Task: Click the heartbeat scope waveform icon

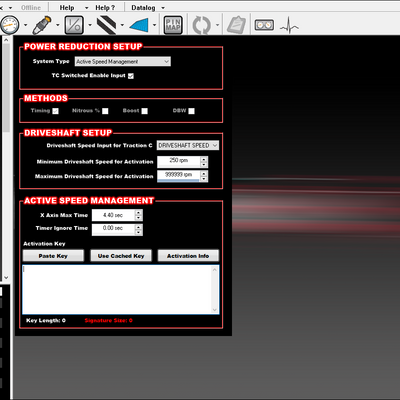Action: point(289,25)
